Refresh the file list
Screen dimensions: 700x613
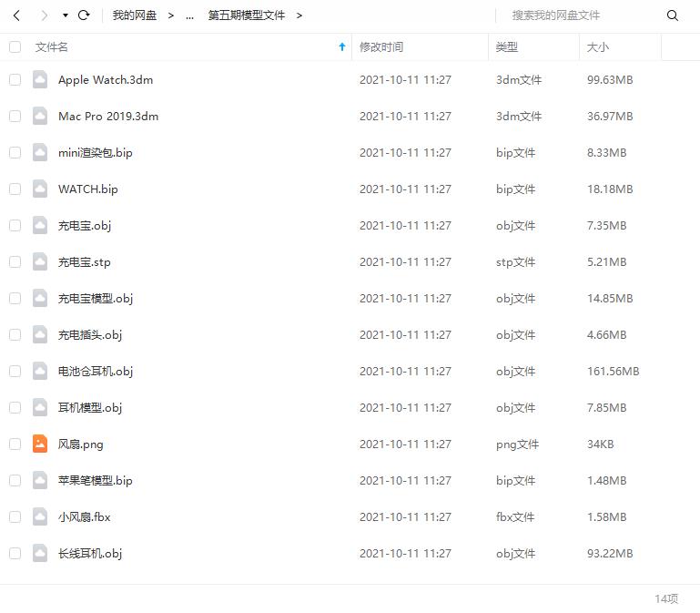[x=84, y=15]
